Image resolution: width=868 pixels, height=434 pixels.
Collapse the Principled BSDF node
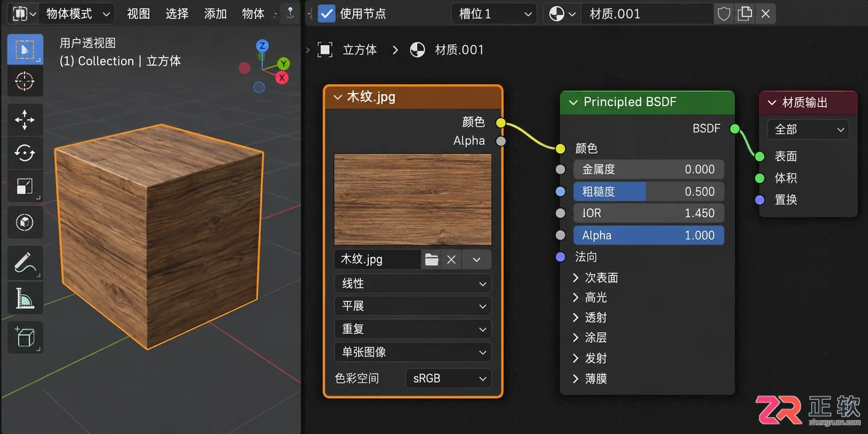(573, 102)
